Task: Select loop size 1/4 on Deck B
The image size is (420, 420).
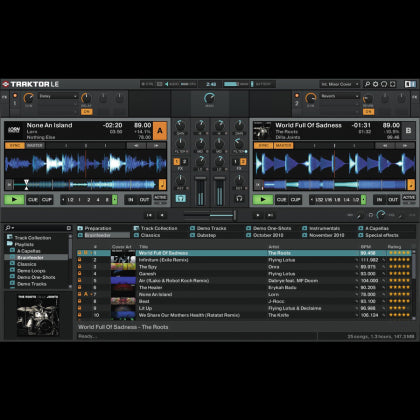Action: click(x=347, y=200)
